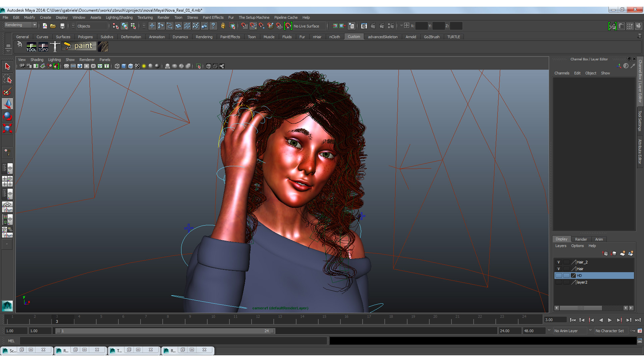
Task: Open the input box mode dropdown arrow
Action: click(x=401, y=26)
